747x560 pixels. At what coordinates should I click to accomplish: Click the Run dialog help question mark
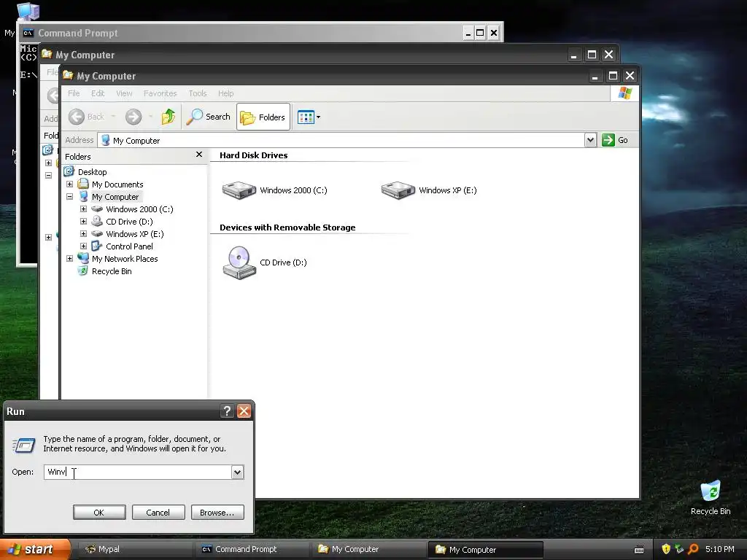coord(228,411)
